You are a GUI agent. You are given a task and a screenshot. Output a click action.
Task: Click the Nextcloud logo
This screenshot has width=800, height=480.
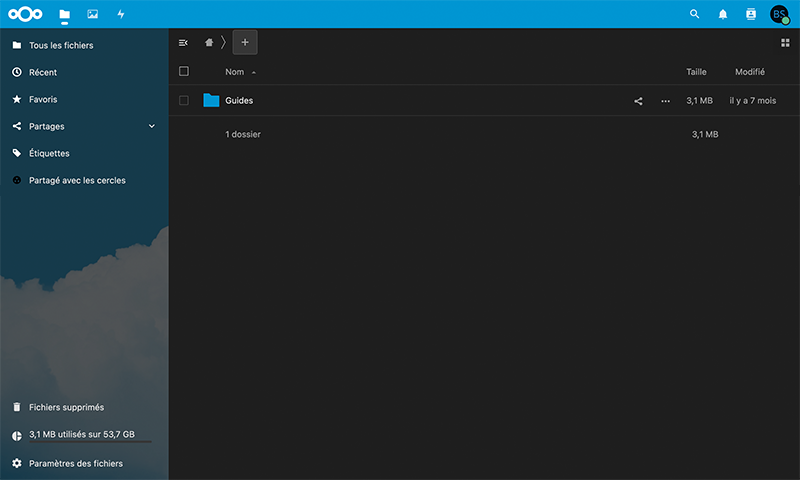(25, 14)
